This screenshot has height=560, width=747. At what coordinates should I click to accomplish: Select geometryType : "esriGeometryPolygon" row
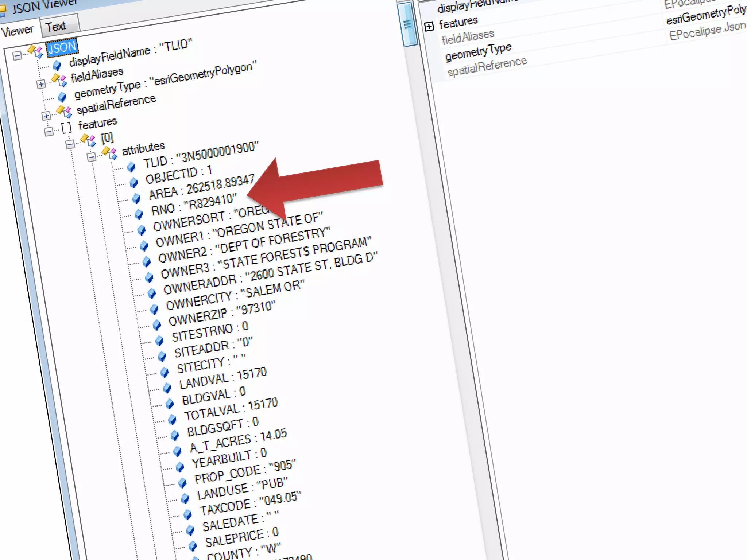tap(165, 81)
